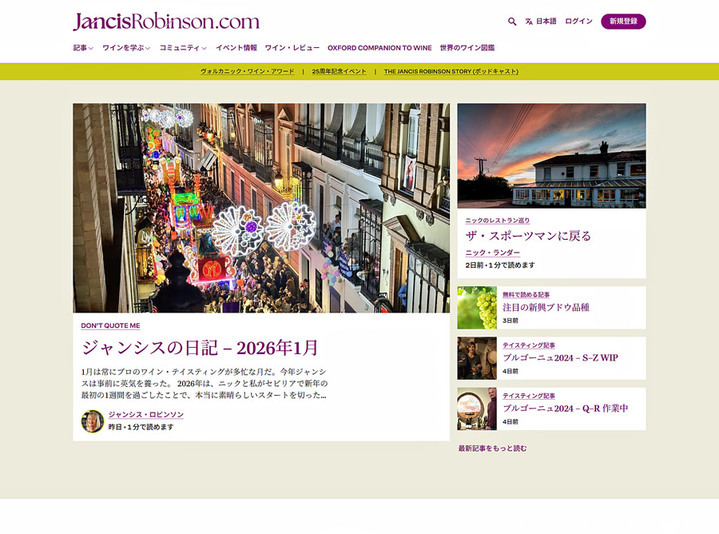This screenshot has height=534, width=719.
Task: Open the ワイン・レビュー menu item
Action: click(292, 48)
